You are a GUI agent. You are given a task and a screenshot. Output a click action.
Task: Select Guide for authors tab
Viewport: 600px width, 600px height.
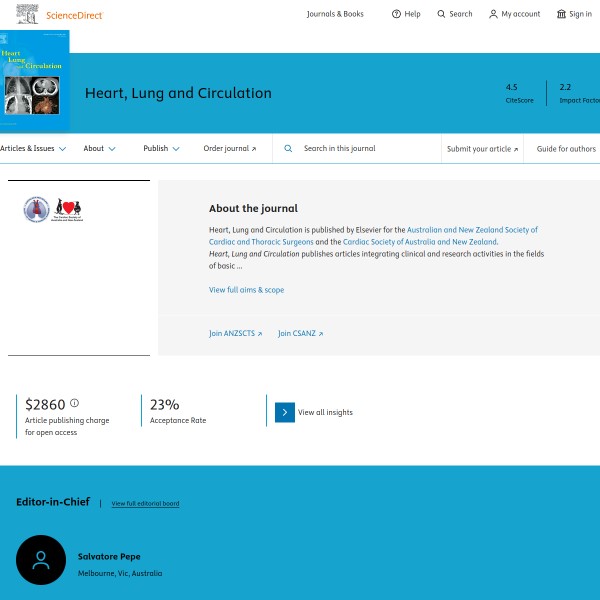566,148
